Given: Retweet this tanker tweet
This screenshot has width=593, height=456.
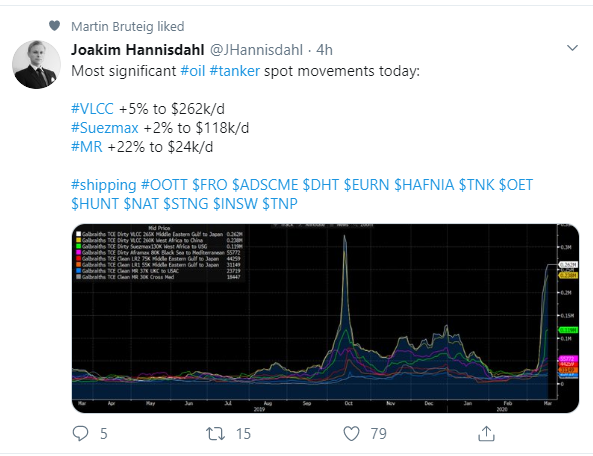Looking at the screenshot, I should 215,434.
